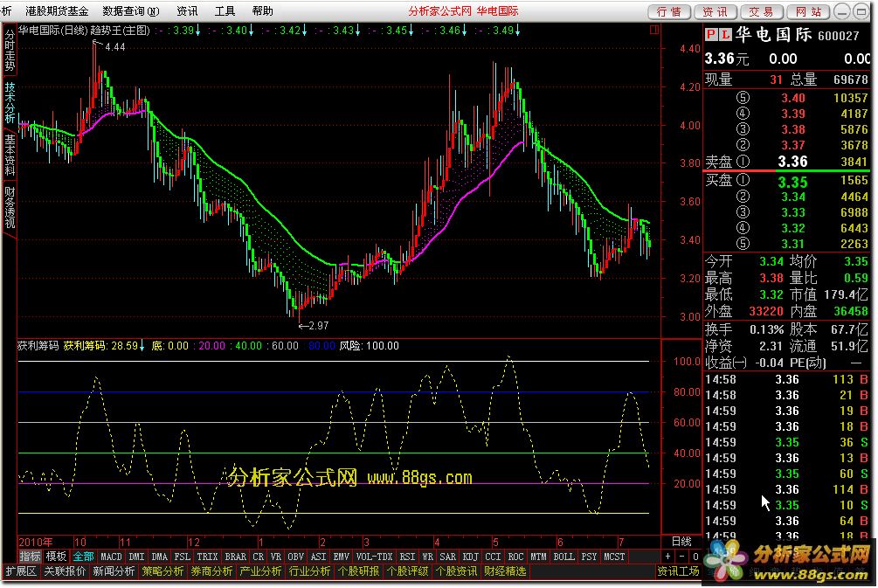878x588 pixels.
Task: Click the 网站 button at top right
Action: 808,11
